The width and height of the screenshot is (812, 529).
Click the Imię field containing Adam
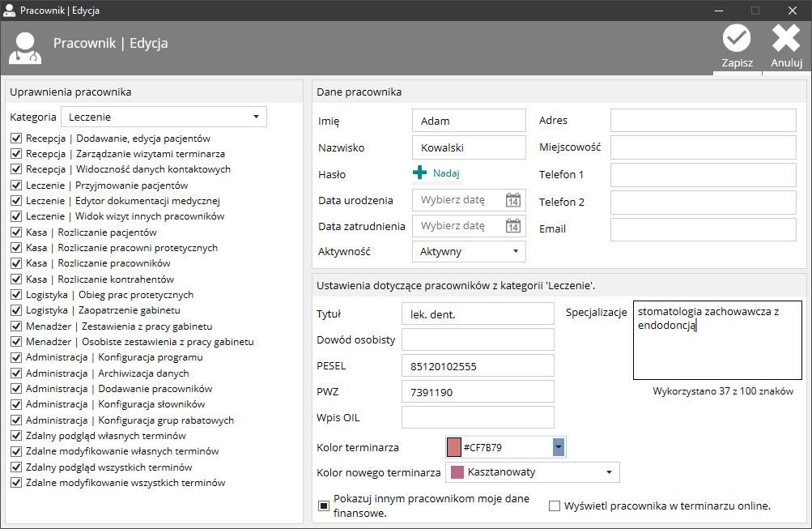[x=470, y=121]
